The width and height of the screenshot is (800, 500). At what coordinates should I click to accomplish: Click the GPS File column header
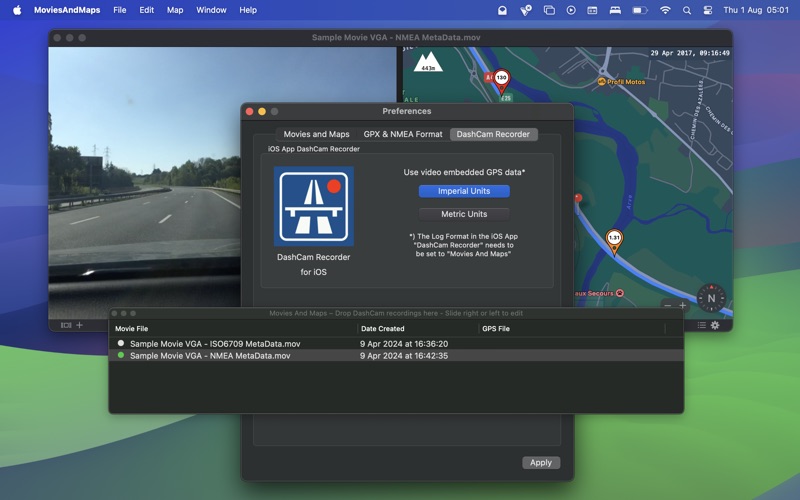click(x=571, y=329)
